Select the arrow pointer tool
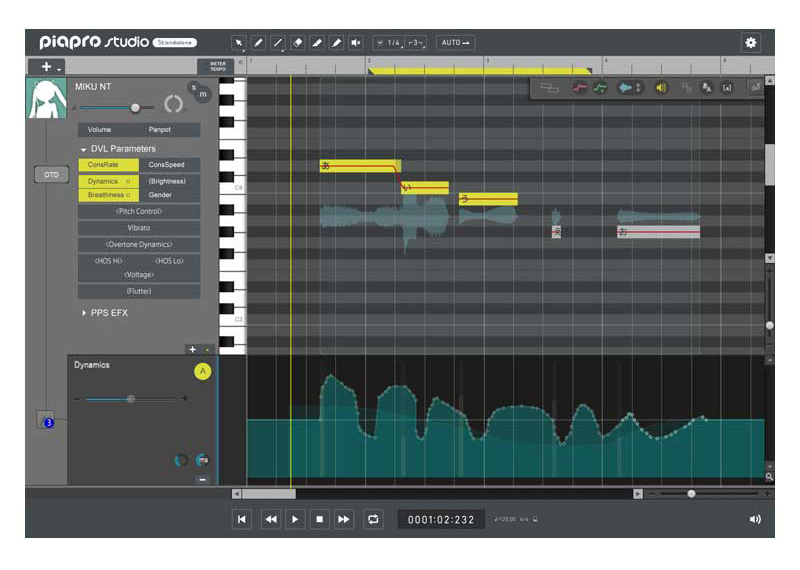Image resolution: width=800 pixels, height=570 pixels. click(x=238, y=43)
